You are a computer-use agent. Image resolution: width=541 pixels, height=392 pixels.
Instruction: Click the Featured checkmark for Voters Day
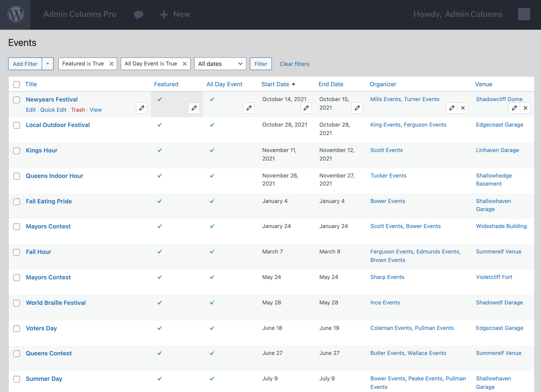tap(160, 328)
